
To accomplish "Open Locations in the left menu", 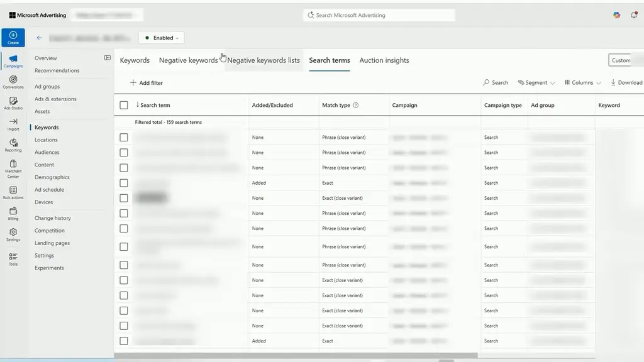I will click(46, 140).
